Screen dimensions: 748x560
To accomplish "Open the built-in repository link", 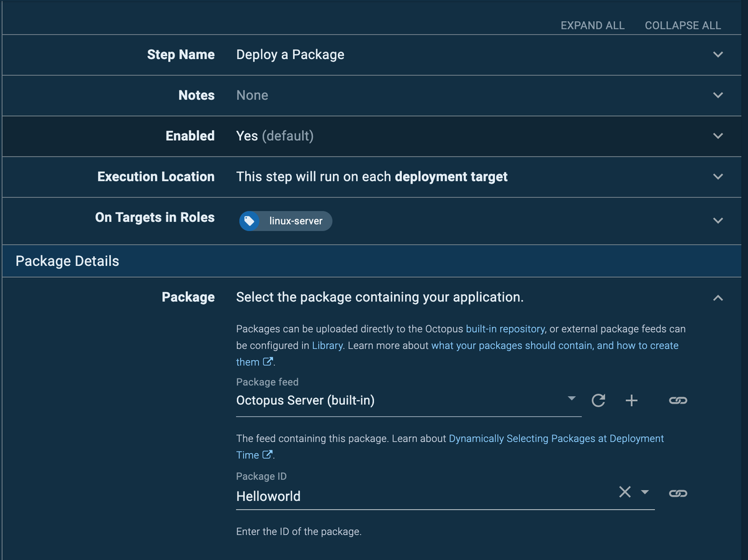I will 506,328.
